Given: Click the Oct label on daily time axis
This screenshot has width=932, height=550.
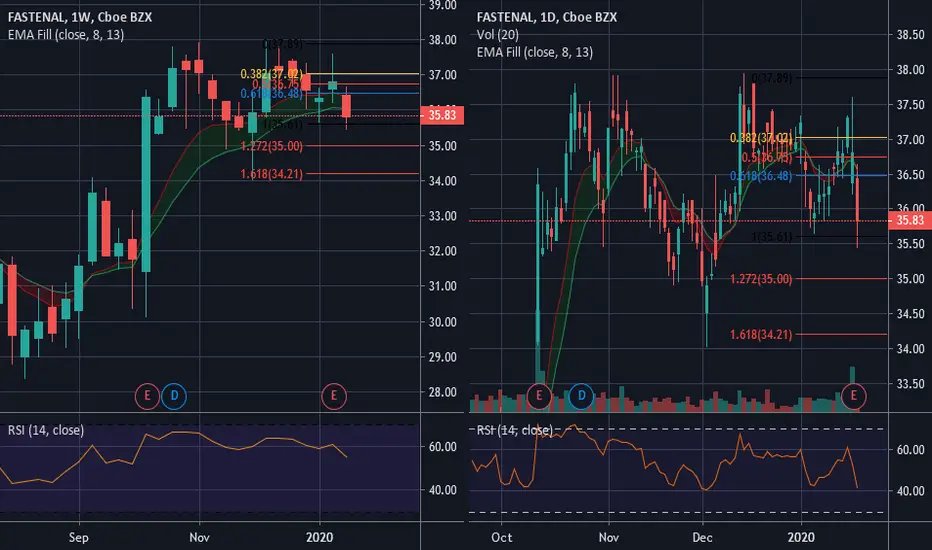Looking at the screenshot, I should pyautogui.click(x=502, y=538).
